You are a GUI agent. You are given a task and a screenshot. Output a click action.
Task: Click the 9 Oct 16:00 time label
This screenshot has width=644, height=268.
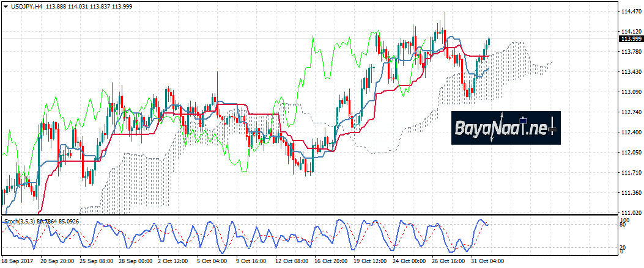pos(252,261)
